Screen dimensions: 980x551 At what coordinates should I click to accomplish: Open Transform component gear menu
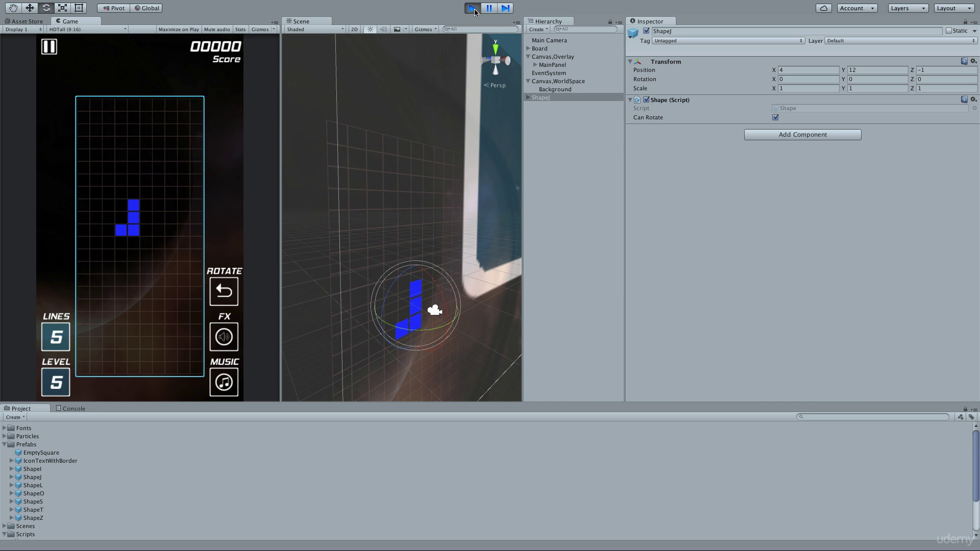[x=973, y=61]
